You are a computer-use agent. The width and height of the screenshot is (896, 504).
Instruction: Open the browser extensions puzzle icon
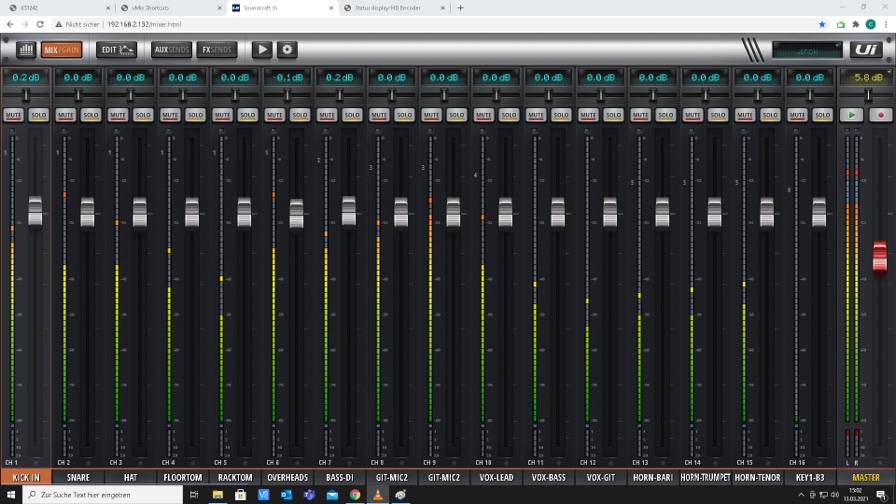(855, 24)
